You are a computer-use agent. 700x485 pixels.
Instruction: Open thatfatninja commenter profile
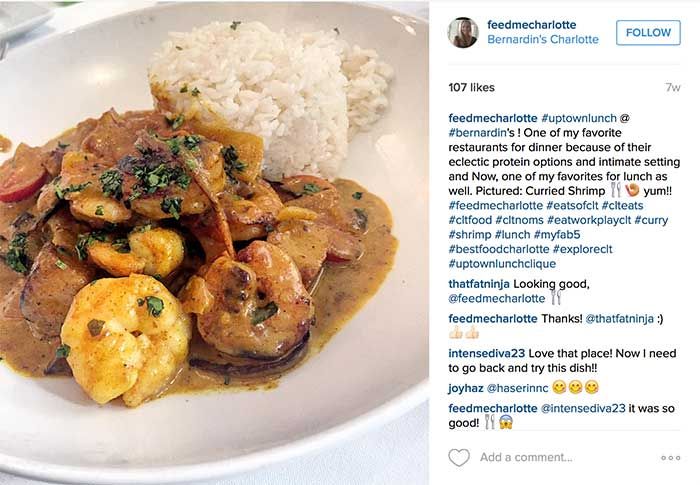[x=479, y=284]
